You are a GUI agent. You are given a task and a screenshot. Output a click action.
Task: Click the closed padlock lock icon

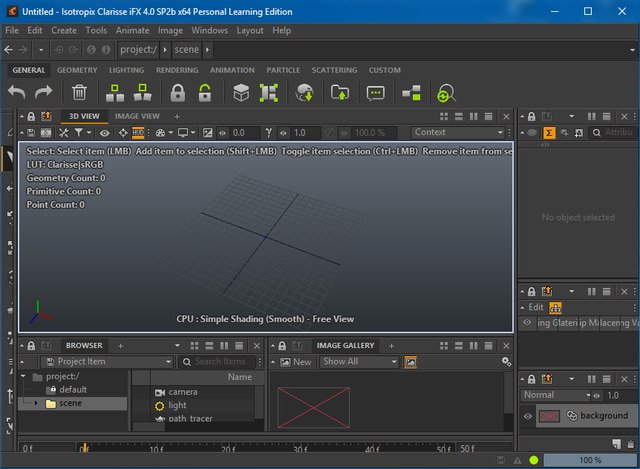178,93
